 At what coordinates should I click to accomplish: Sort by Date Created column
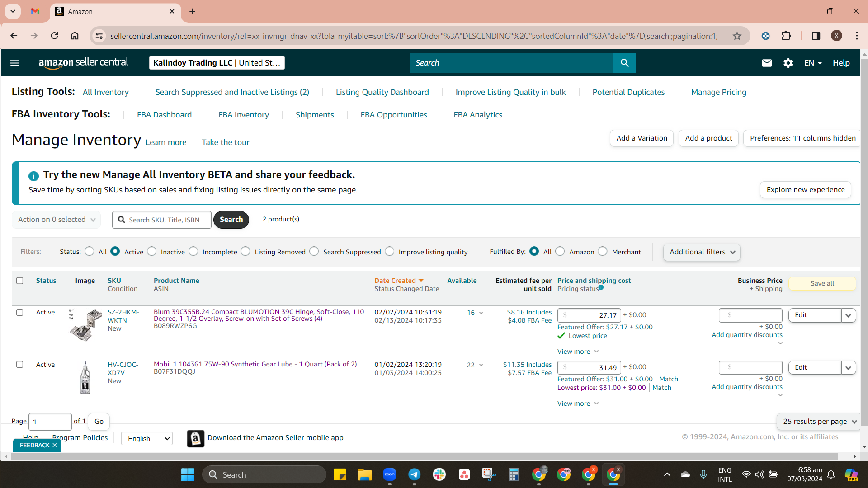pos(399,281)
